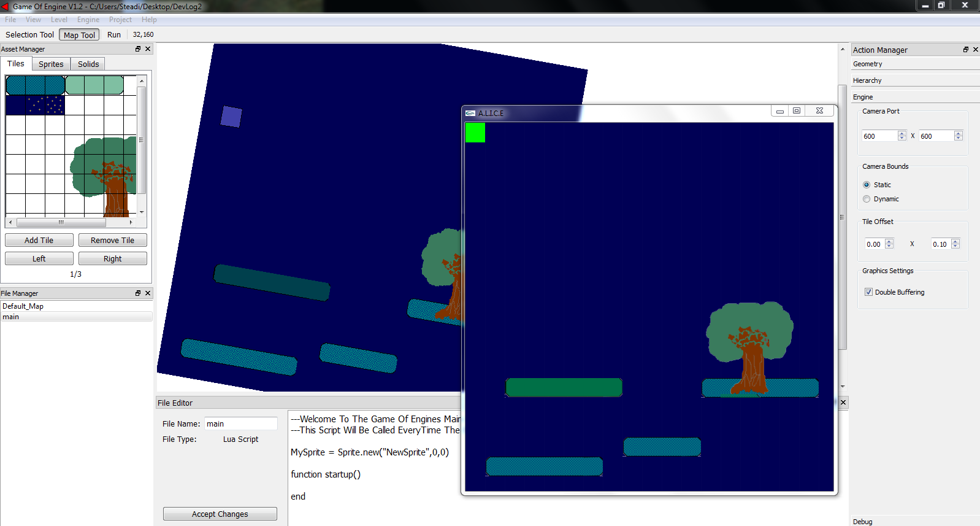Click the green sprite in A.L.I.C.E window
Screen dimensions: 980x526
(475, 133)
